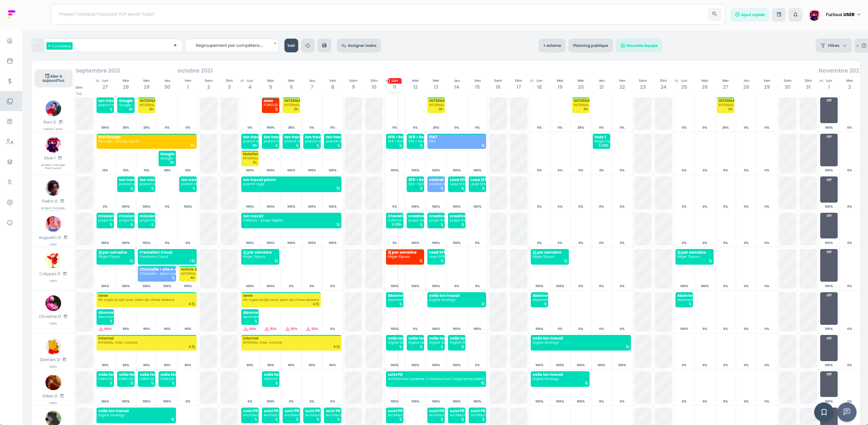
Task: Select the red "2j par semaine" task
Action: [405, 257]
